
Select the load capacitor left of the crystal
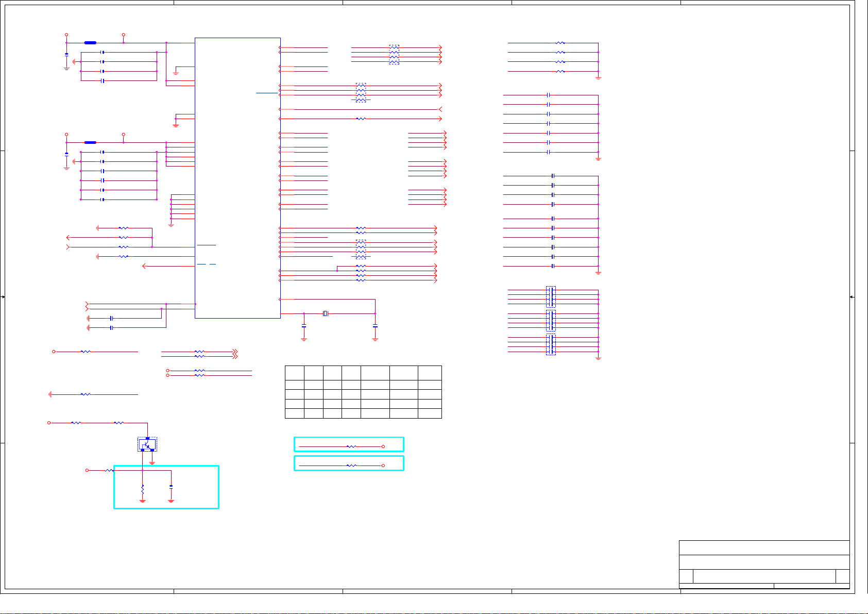[x=304, y=326]
